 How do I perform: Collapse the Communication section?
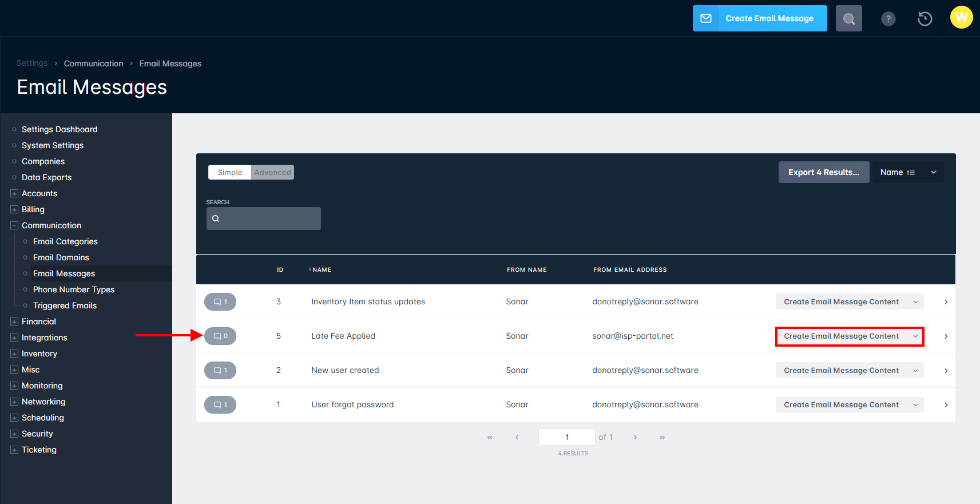pos(14,225)
